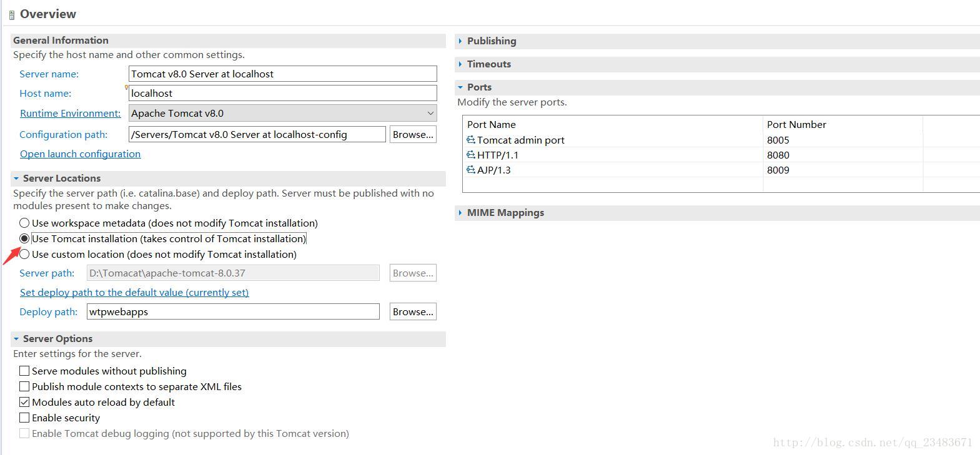Viewport: 980px width, 455px height.
Task: Select Use Tomcat installation radio option
Action: tap(24, 238)
